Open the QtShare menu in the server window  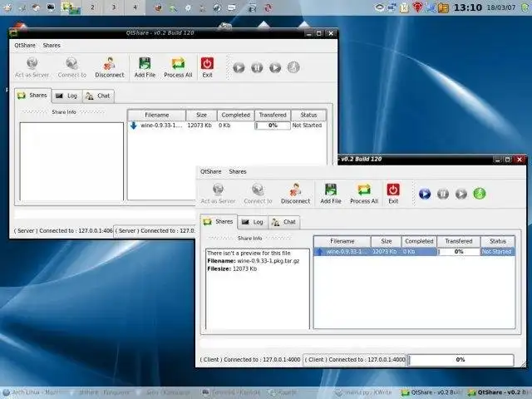(24, 45)
